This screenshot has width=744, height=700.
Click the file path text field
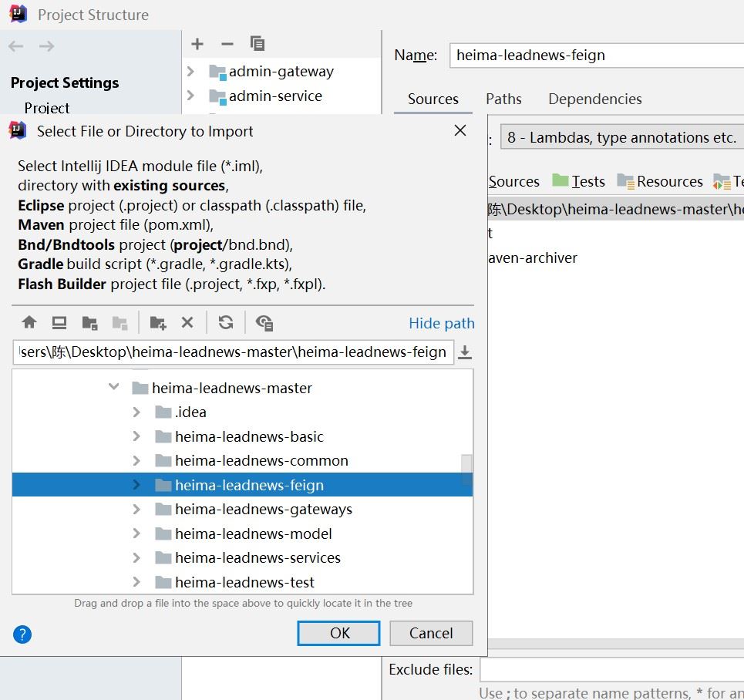click(233, 352)
